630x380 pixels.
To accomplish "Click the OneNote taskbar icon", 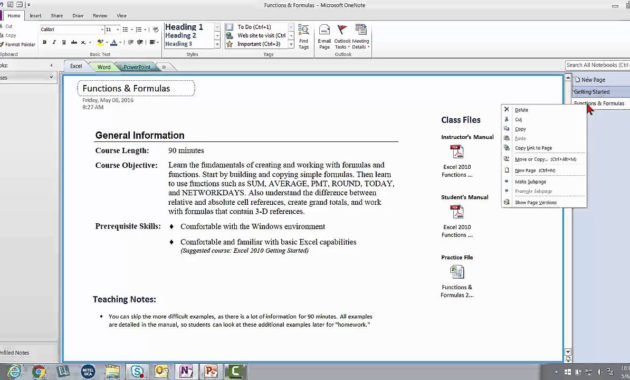I will point(186,372).
